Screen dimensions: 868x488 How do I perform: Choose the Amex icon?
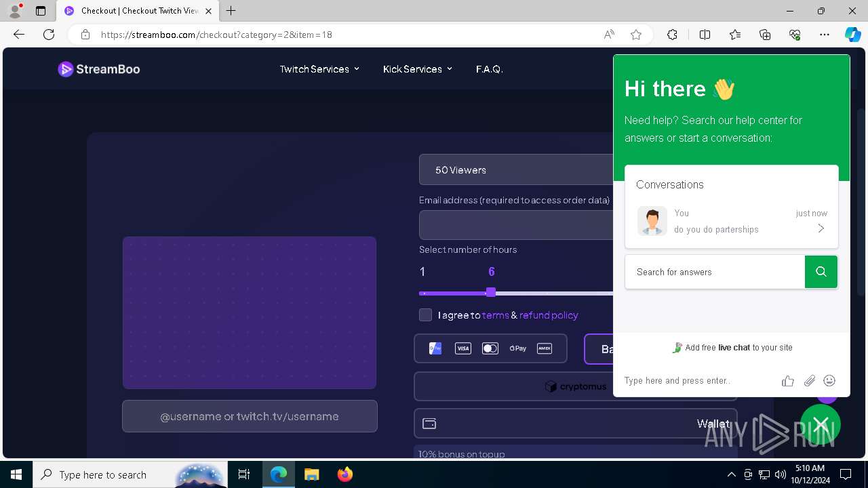coord(545,348)
